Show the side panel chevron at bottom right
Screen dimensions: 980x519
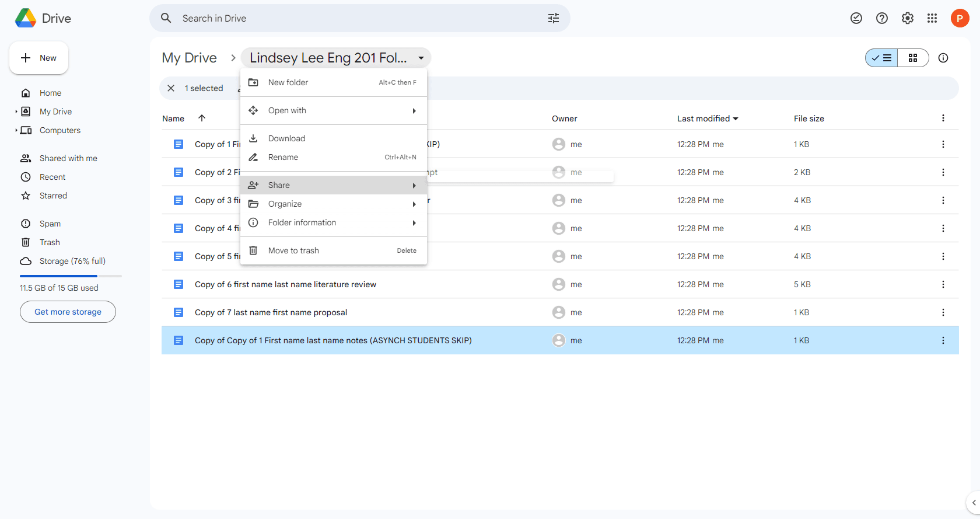click(x=974, y=503)
